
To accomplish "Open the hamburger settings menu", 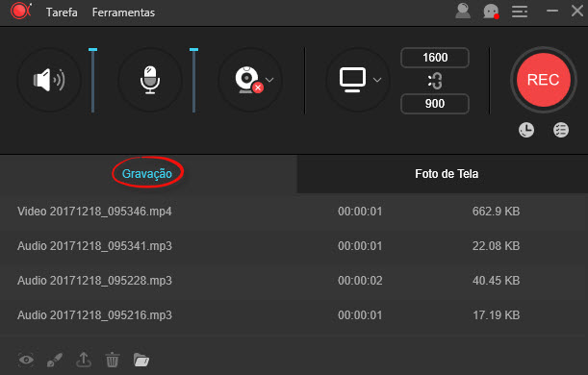I will click(520, 12).
